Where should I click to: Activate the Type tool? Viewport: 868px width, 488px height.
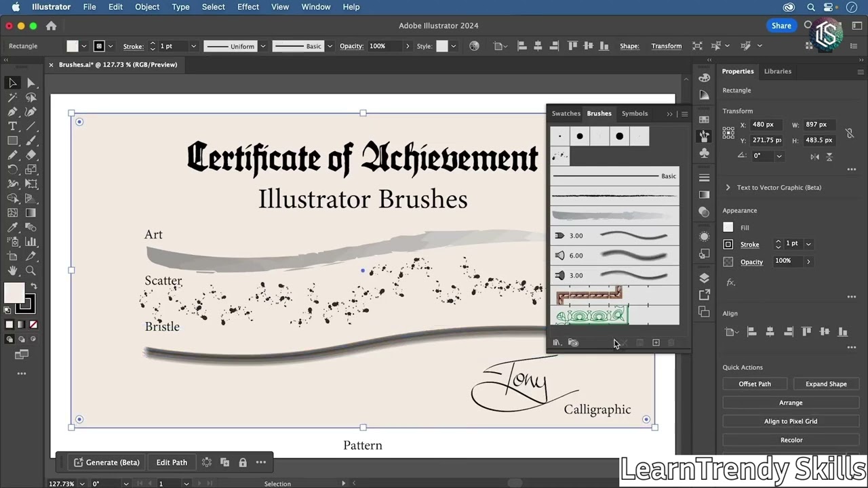coord(13,126)
